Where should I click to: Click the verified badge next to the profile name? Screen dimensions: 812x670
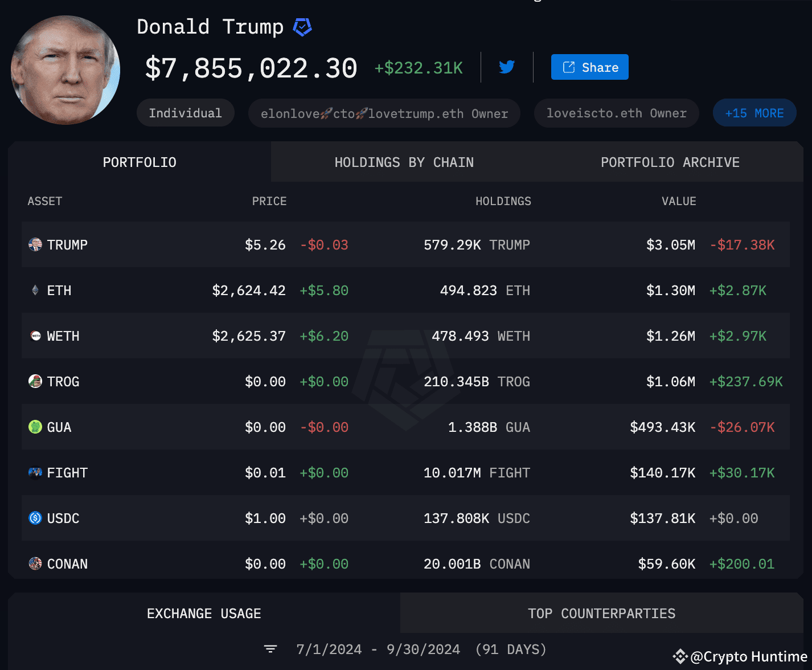(302, 27)
